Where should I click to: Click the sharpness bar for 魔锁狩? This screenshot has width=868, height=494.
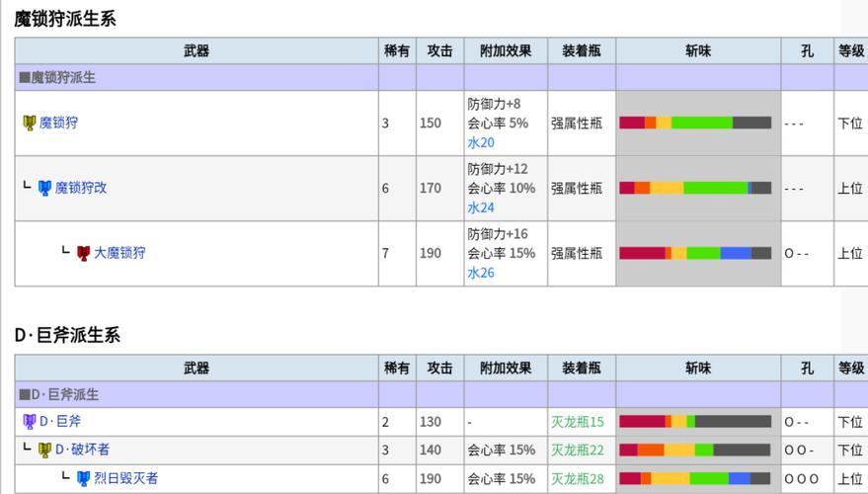[695, 123]
